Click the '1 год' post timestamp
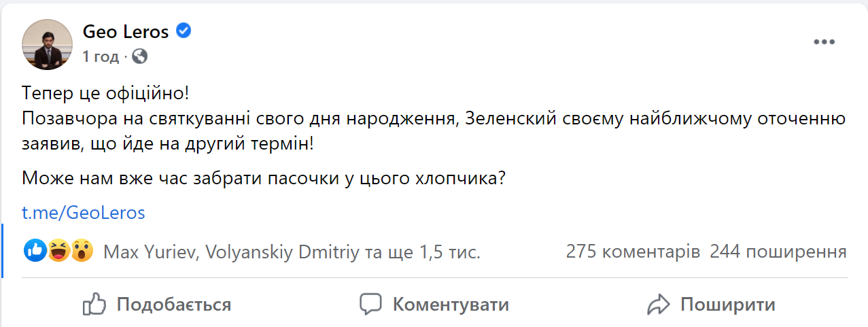 click(x=100, y=56)
